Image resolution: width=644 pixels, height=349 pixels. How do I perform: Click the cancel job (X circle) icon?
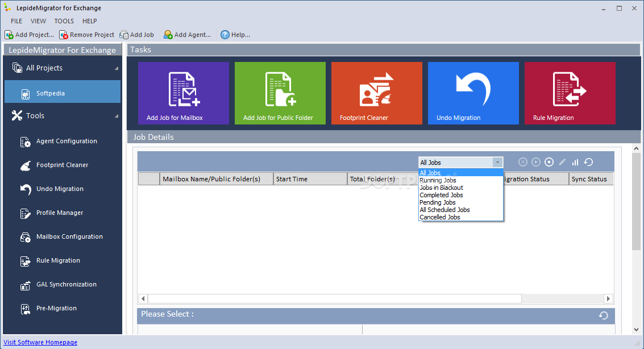523,162
